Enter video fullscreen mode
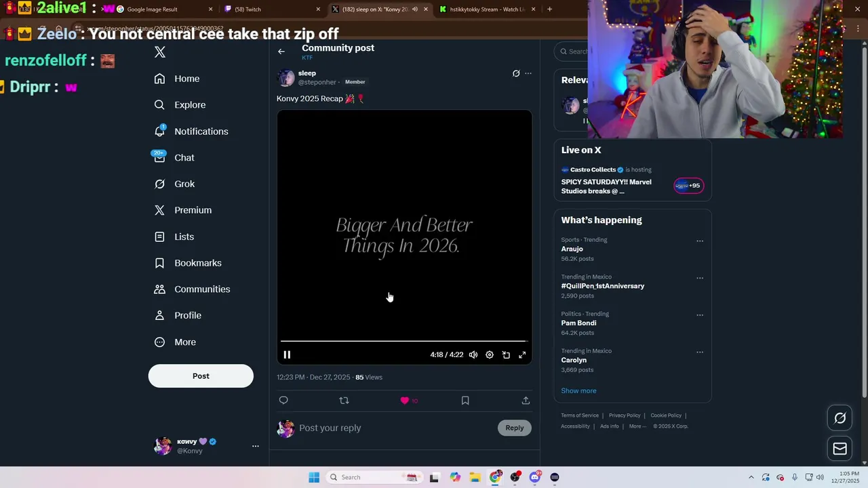The height and width of the screenshot is (488, 868). pos(522,354)
